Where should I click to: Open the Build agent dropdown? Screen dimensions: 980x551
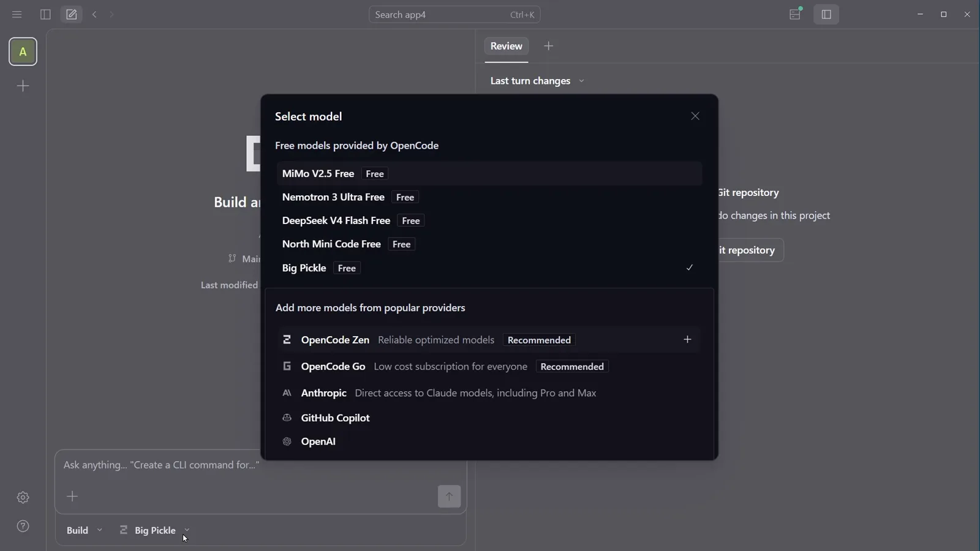[x=85, y=530]
